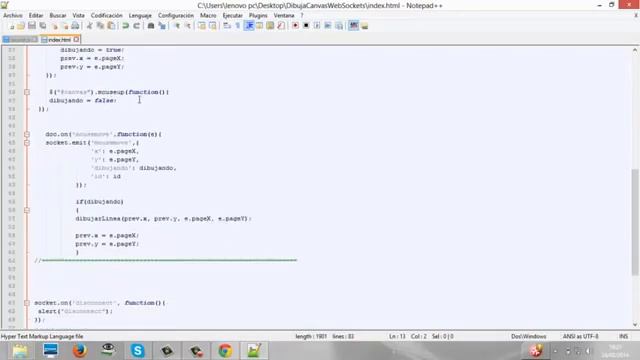The width and height of the screenshot is (640, 360).
Task: Open the Archivo menu
Action: (x=13, y=16)
